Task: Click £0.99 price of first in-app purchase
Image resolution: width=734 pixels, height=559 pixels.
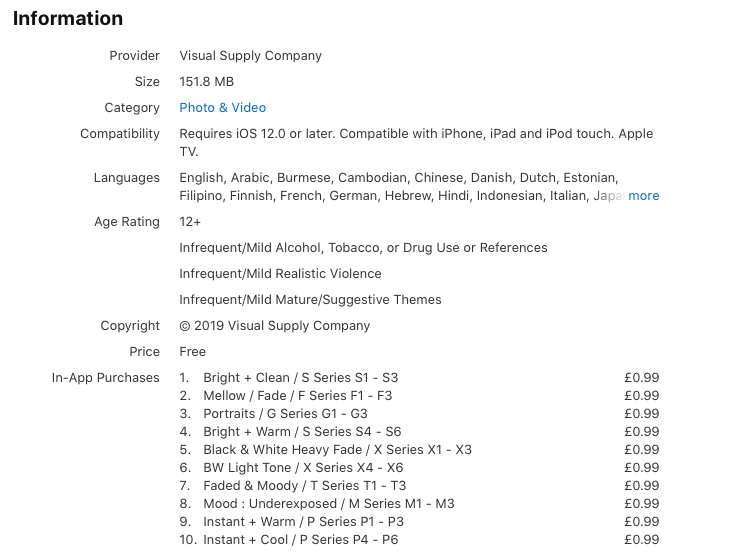Action: pos(641,378)
